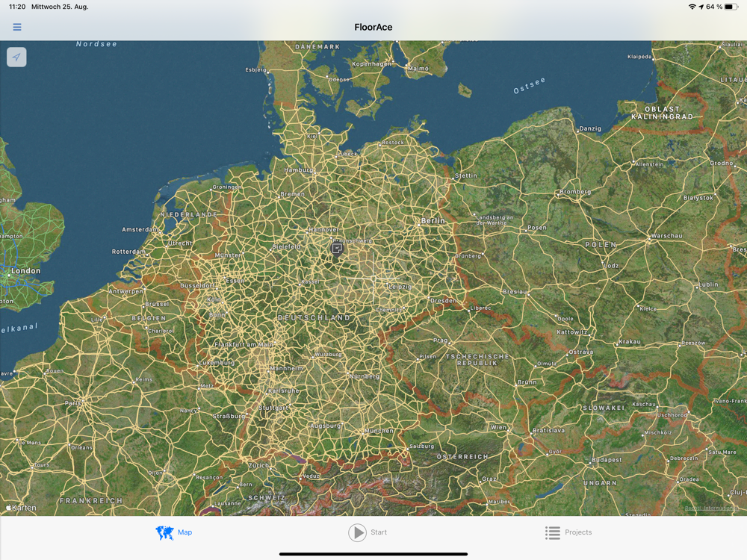Viewport: 747px width, 560px height.
Task: Click the time 11:20 in status bar
Action: click(x=17, y=7)
